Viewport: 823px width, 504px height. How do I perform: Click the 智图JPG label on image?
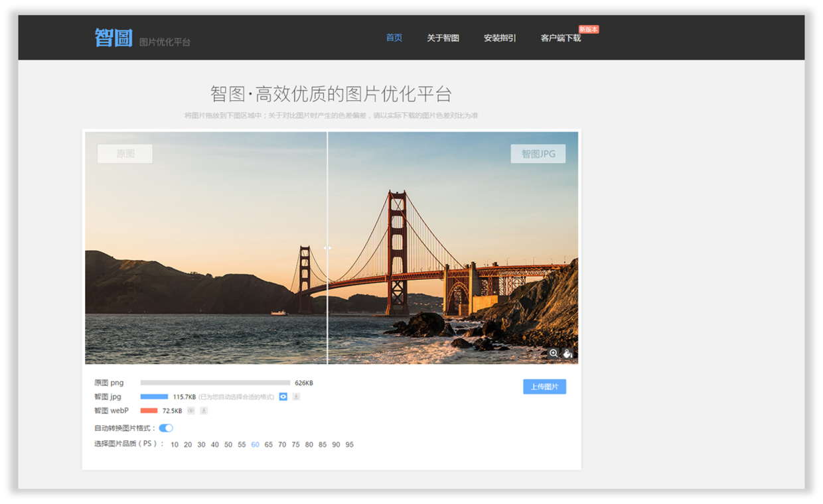pos(538,154)
